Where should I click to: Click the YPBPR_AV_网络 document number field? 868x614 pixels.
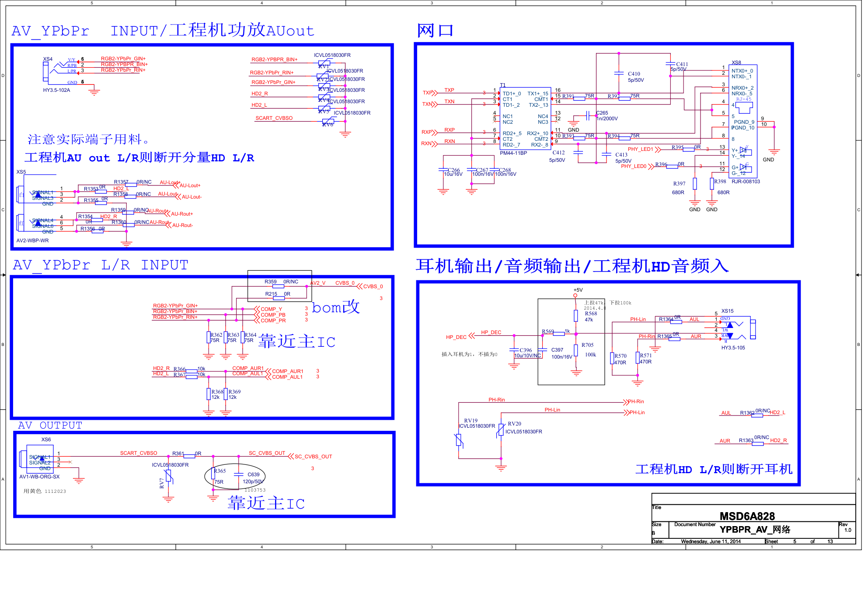click(755, 530)
